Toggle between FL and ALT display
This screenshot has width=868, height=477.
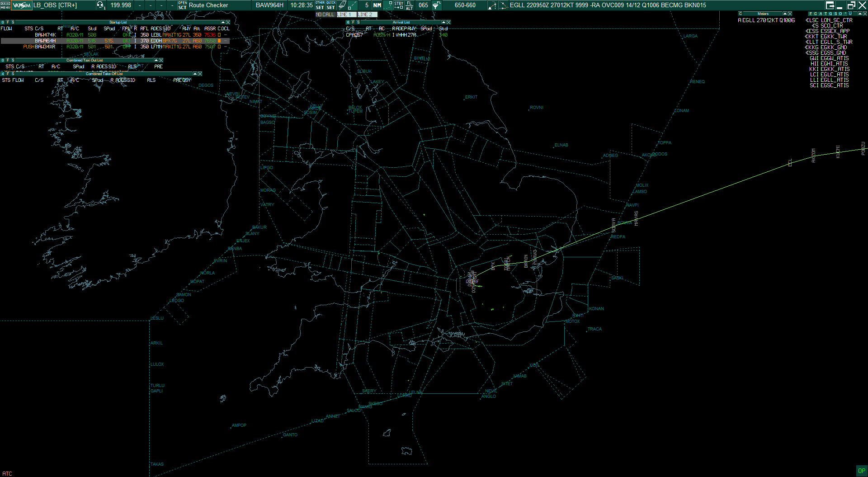click(x=409, y=5)
